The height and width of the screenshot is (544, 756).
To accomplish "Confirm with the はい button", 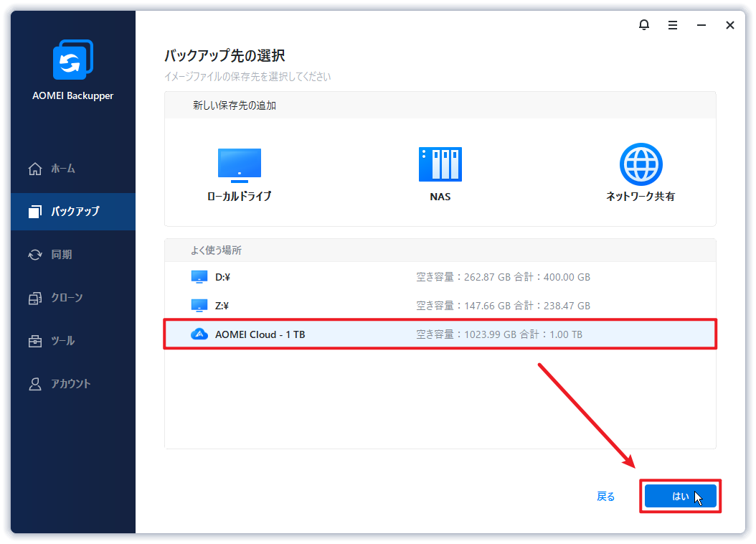I will tap(680, 496).
